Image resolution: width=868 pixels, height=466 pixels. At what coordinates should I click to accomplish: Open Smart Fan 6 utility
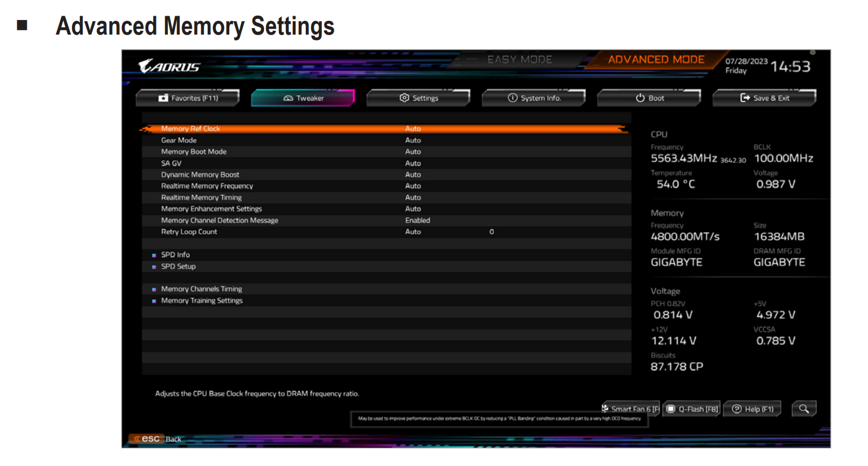pos(630,409)
